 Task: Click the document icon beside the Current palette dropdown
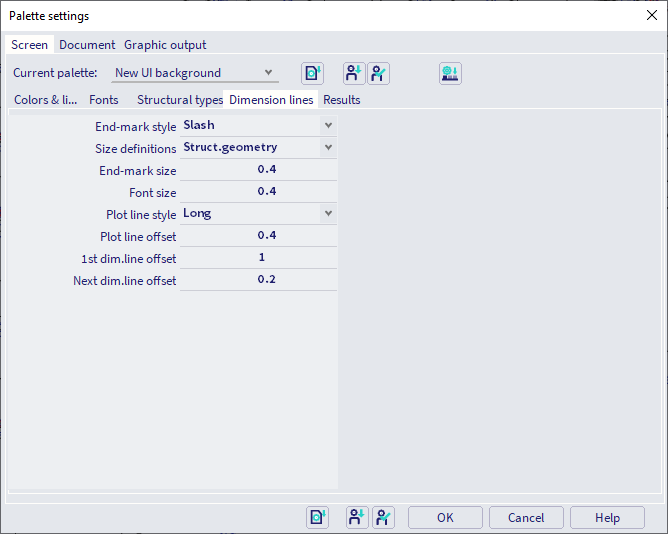point(312,73)
